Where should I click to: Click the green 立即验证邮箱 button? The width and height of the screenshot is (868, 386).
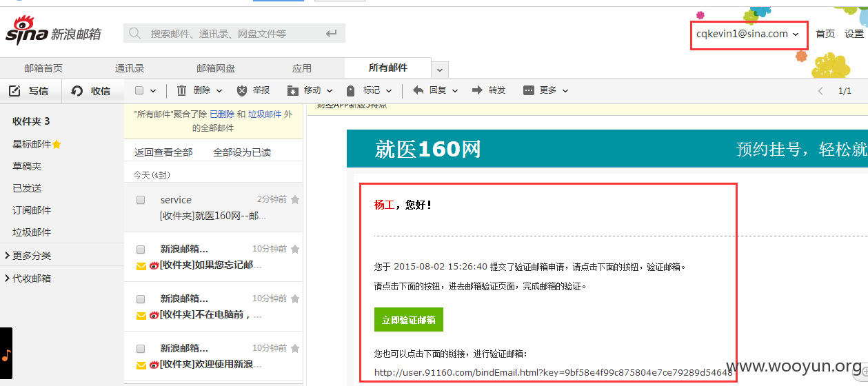click(409, 320)
